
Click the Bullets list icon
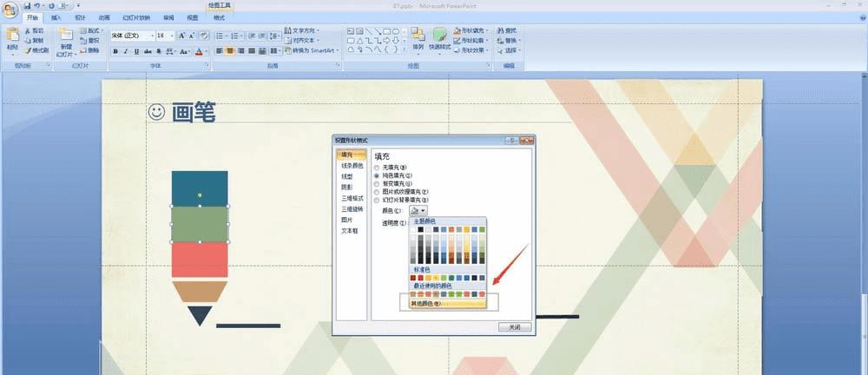click(x=220, y=36)
